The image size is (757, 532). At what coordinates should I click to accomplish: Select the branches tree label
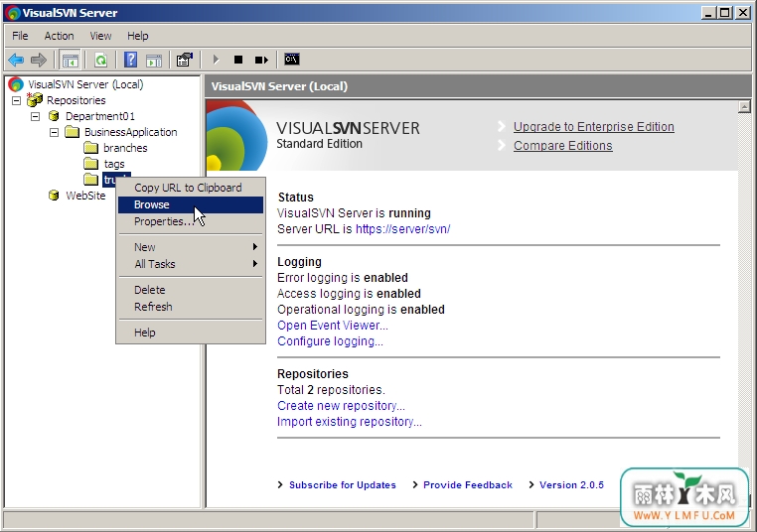(x=125, y=148)
